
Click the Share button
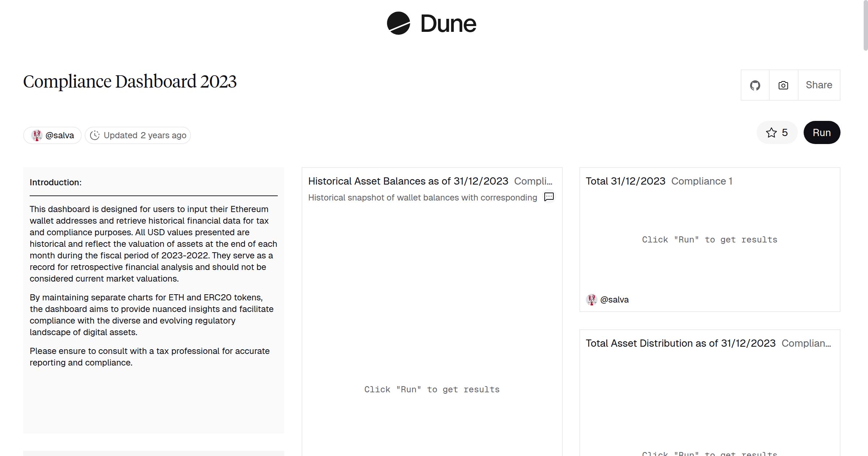click(819, 85)
